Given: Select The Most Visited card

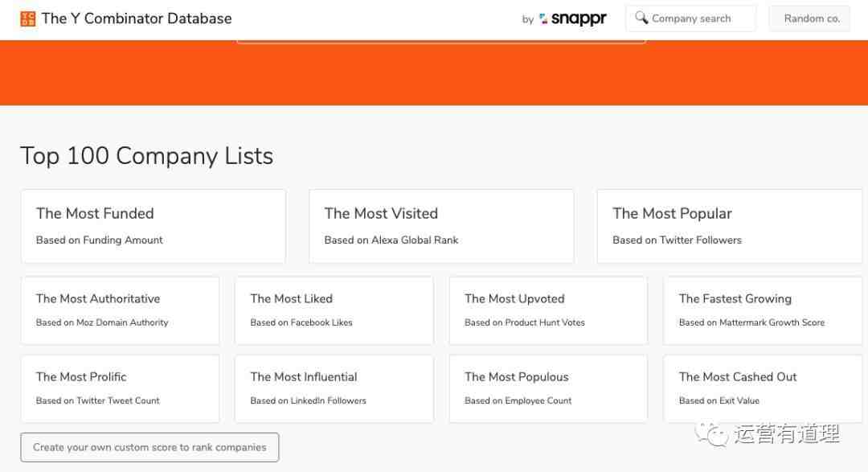Looking at the screenshot, I should 441,226.
